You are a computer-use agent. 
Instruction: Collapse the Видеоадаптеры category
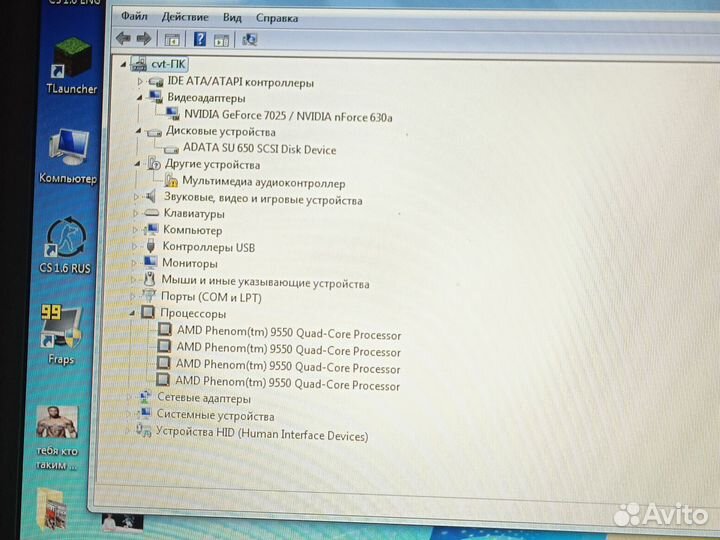139,97
